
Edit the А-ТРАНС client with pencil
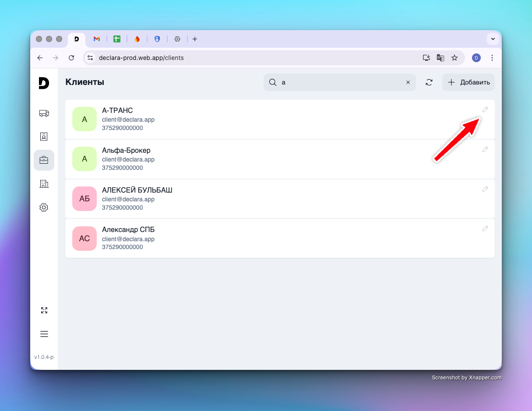pyautogui.click(x=485, y=109)
